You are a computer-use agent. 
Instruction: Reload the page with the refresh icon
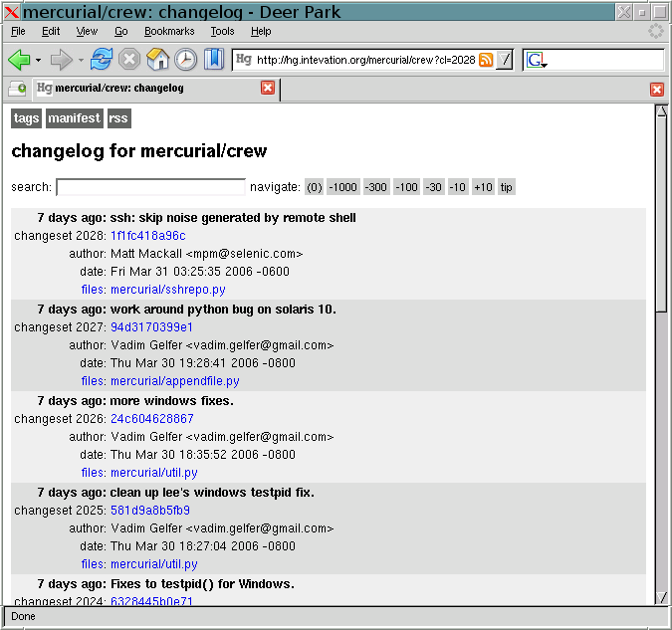click(102, 60)
